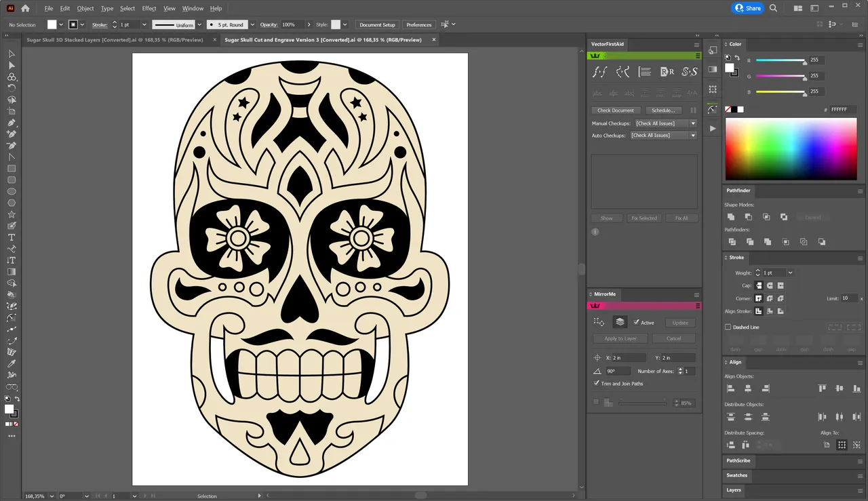The height and width of the screenshot is (501, 868).
Task: Click the R channel slider
Action: click(781, 60)
